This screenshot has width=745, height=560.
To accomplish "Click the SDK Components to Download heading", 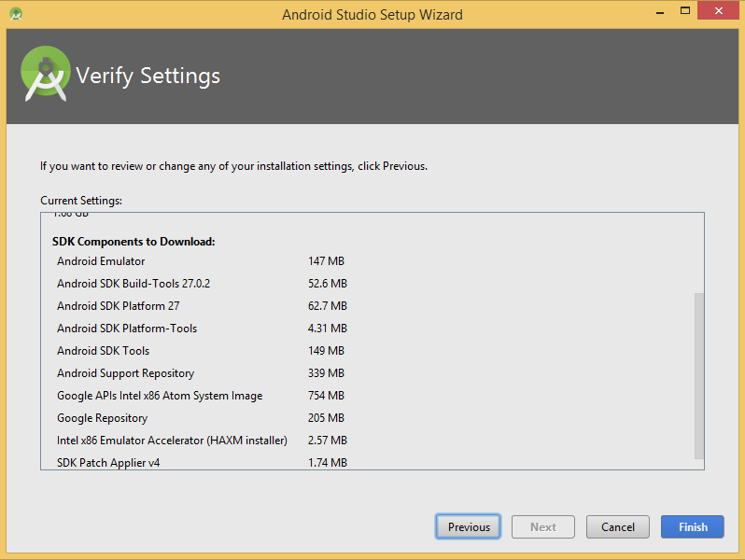I will pyautogui.click(x=134, y=242).
